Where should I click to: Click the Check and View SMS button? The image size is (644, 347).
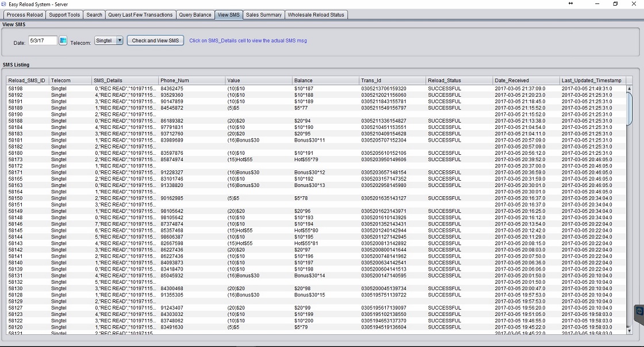(155, 40)
